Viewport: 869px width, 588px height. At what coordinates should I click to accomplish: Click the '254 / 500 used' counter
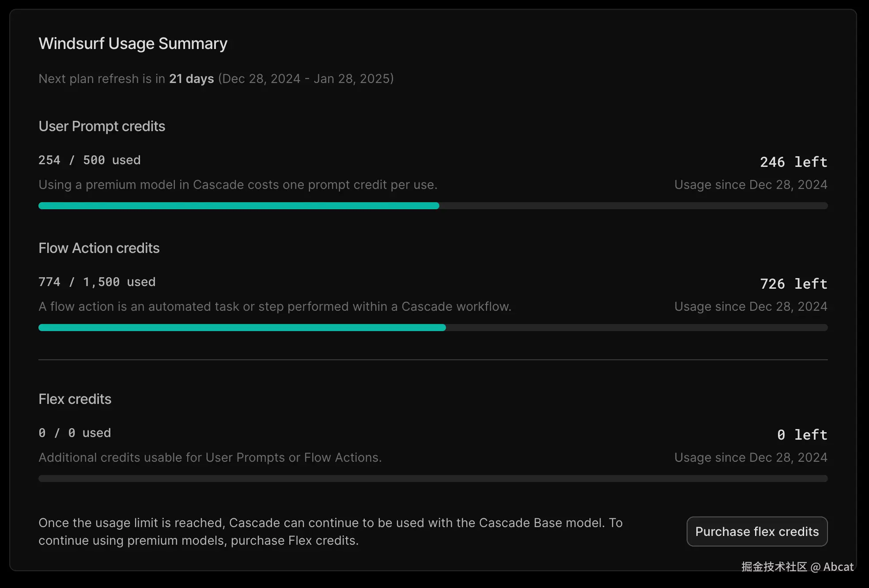(x=89, y=160)
